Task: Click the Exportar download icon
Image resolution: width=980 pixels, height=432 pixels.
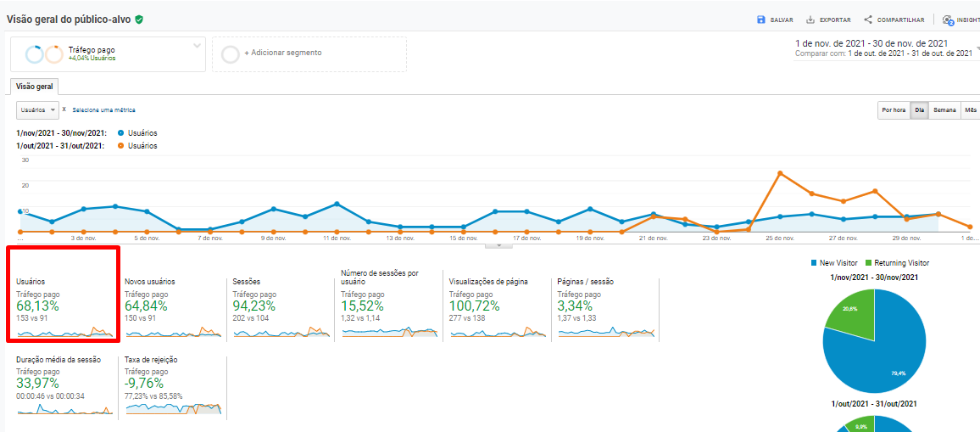Action: tap(810, 20)
